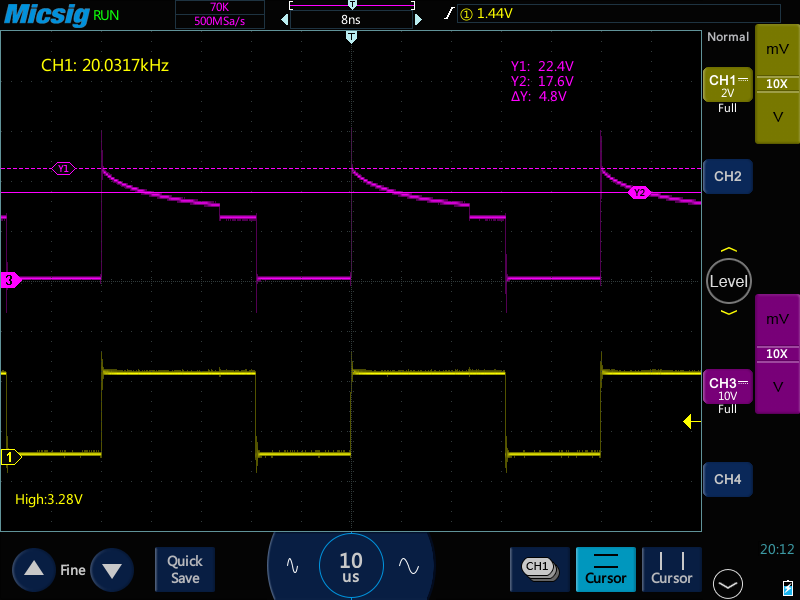Select the Y1 cursor marker
Image resolution: width=800 pixels, height=600 pixels.
coord(63,169)
